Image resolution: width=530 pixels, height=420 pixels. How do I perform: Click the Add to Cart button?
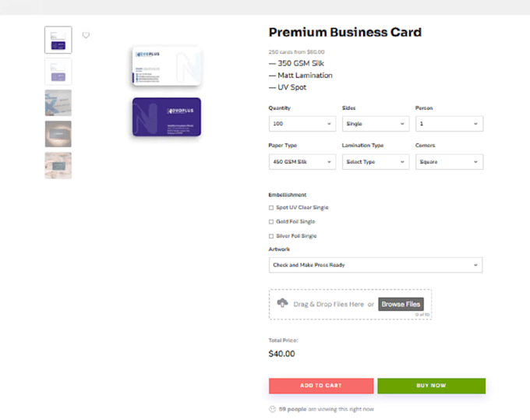coord(321,386)
